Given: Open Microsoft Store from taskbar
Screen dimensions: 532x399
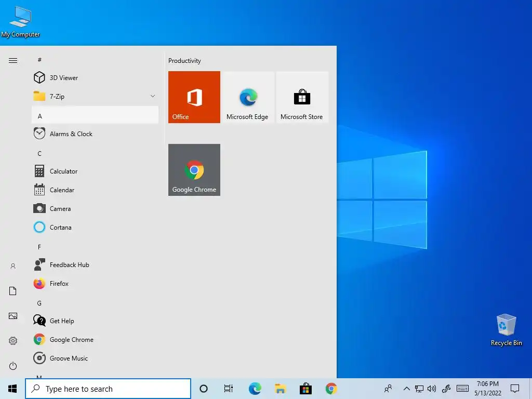Looking at the screenshot, I should 305,389.
